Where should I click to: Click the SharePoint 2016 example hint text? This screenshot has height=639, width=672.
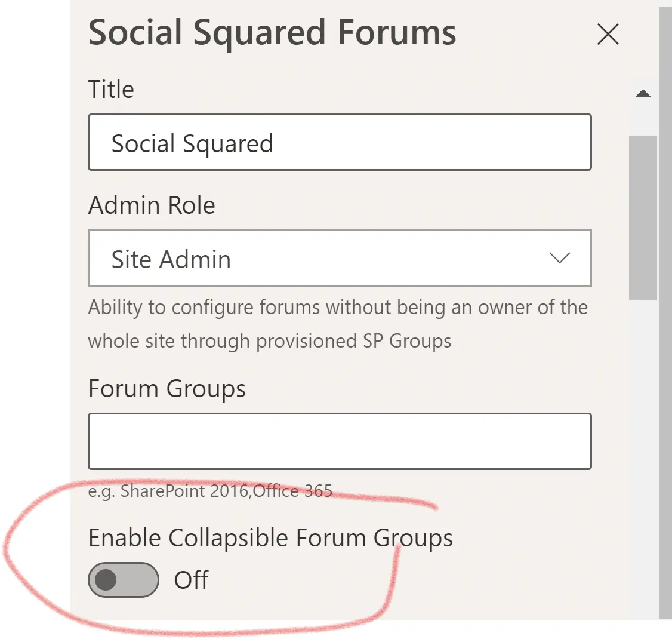click(x=210, y=490)
